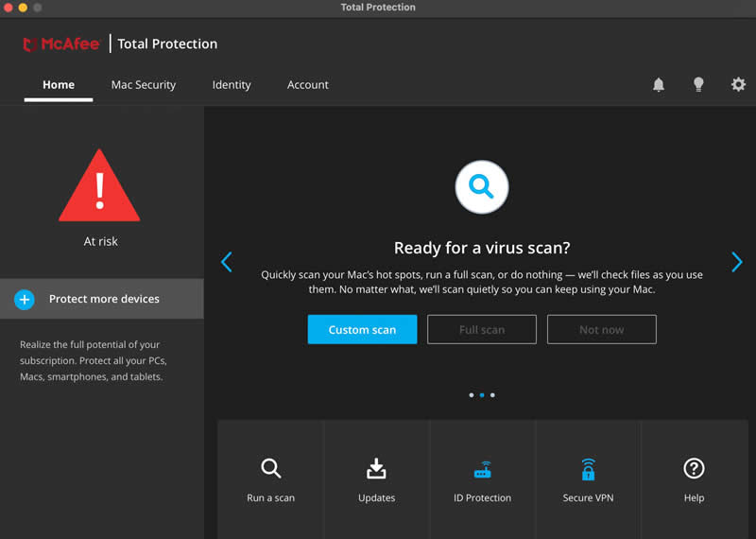
Task: Open settings gear icon
Action: pyautogui.click(x=738, y=85)
